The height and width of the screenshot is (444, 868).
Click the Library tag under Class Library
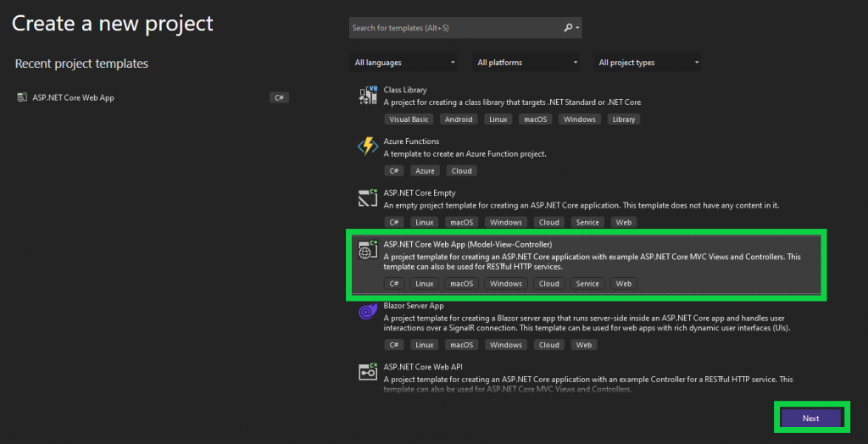tap(623, 119)
